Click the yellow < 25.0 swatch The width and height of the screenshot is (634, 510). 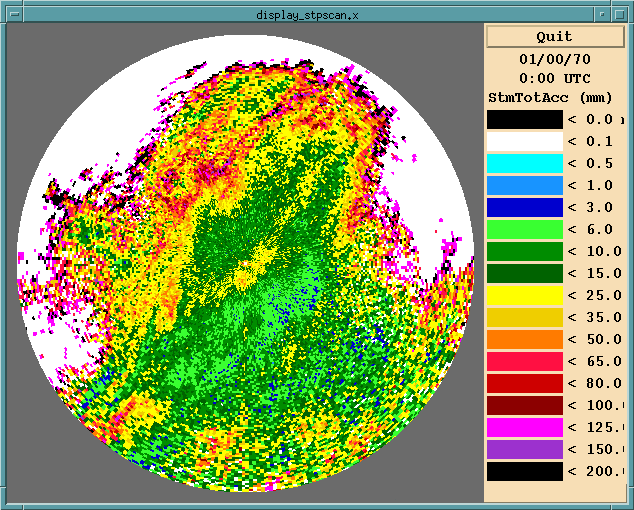(x=524, y=295)
